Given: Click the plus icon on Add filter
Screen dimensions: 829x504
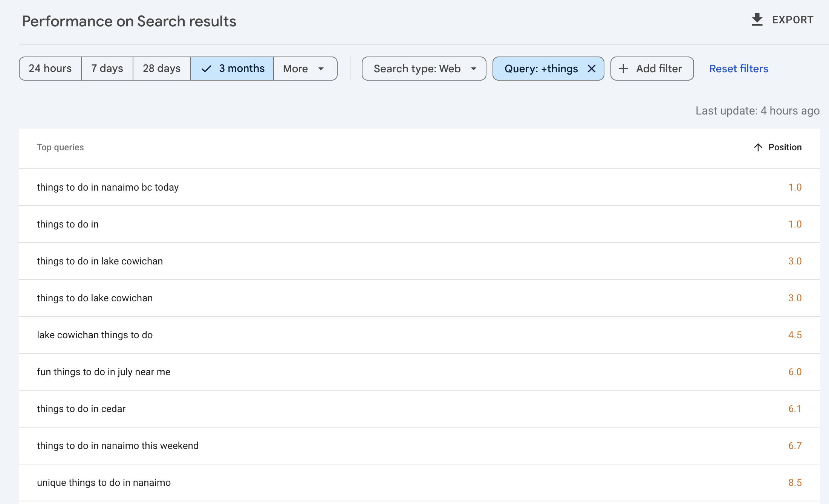Looking at the screenshot, I should click(623, 69).
